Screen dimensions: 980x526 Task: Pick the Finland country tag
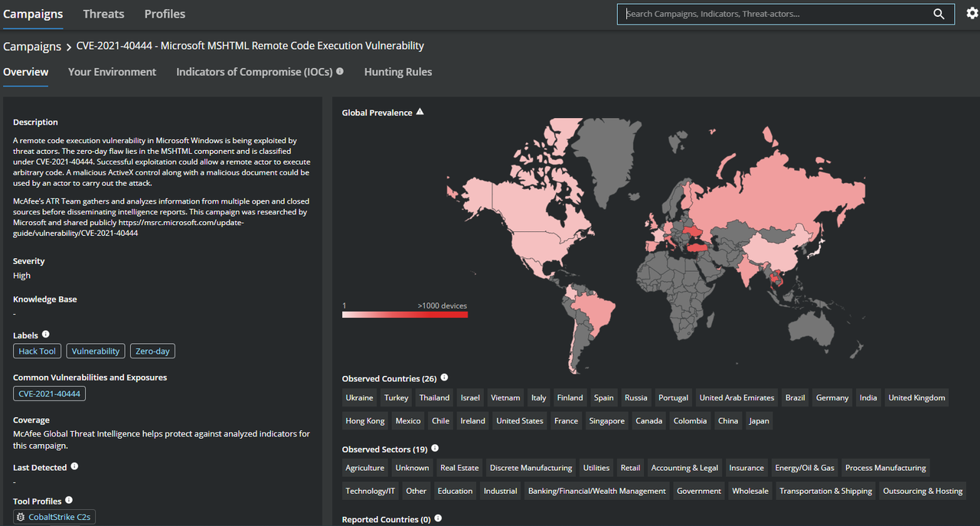pyautogui.click(x=570, y=398)
